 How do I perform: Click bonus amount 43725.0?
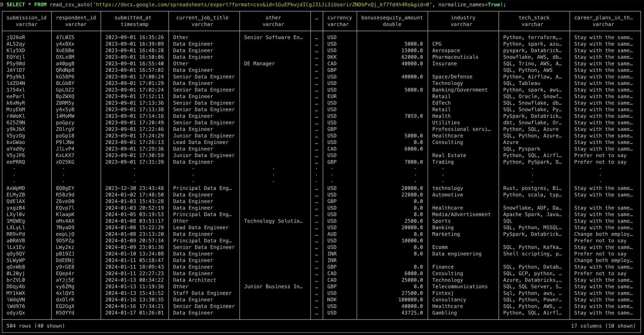[412, 313]
